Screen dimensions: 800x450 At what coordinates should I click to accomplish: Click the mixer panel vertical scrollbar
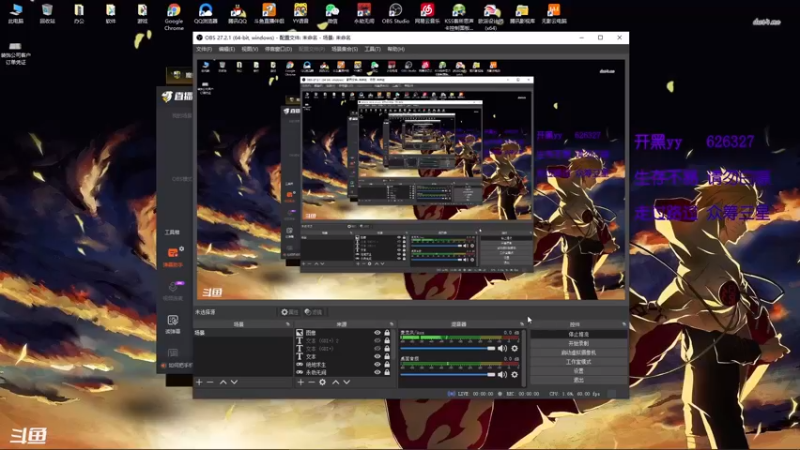pos(524,357)
